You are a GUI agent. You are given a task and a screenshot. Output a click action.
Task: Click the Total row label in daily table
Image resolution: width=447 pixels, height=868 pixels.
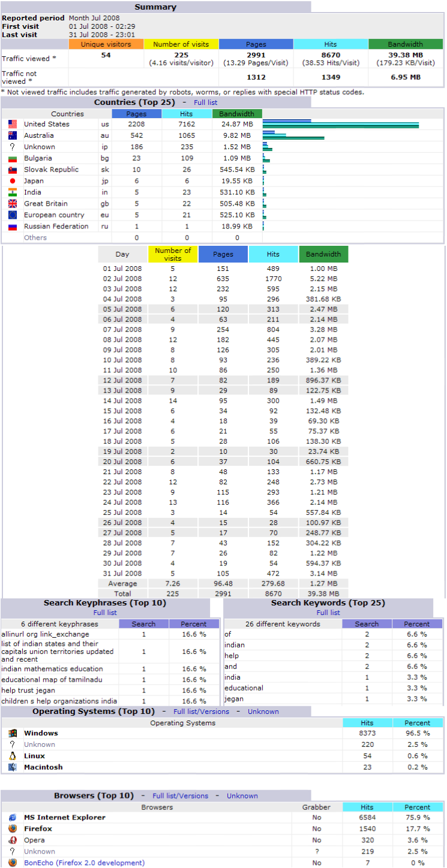[x=122, y=594]
